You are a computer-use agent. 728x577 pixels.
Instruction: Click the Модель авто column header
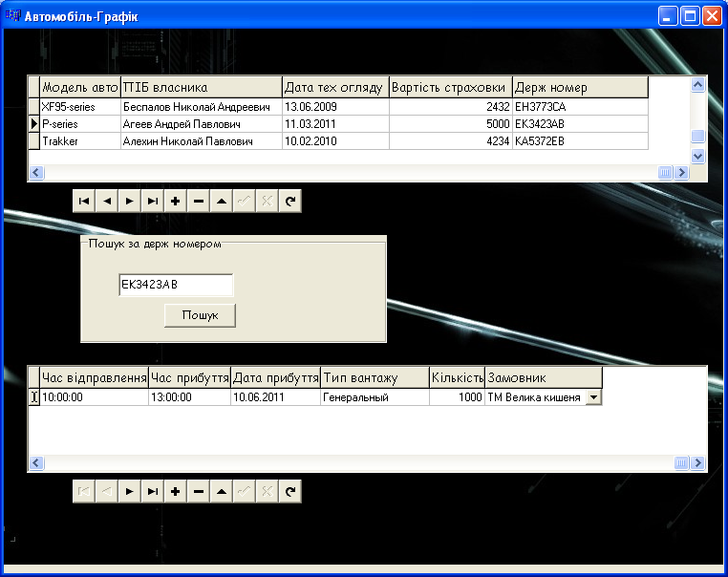pyautogui.click(x=80, y=87)
